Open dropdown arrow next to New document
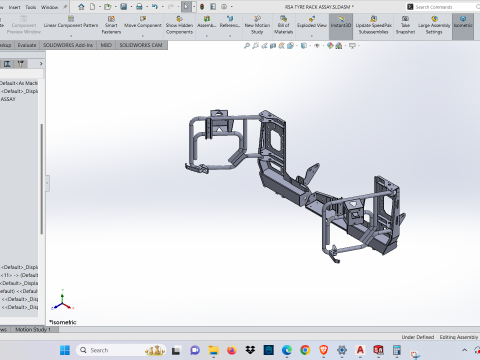The image size is (480, 360). [100, 7]
